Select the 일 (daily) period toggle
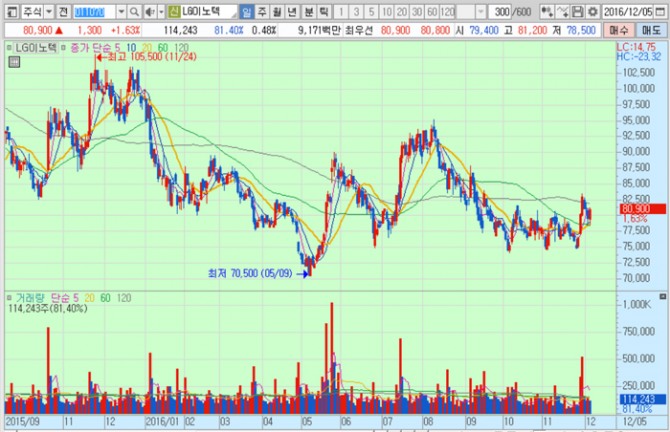Image resolution: width=670 pixels, height=432 pixels. click(x=247, y=11)
